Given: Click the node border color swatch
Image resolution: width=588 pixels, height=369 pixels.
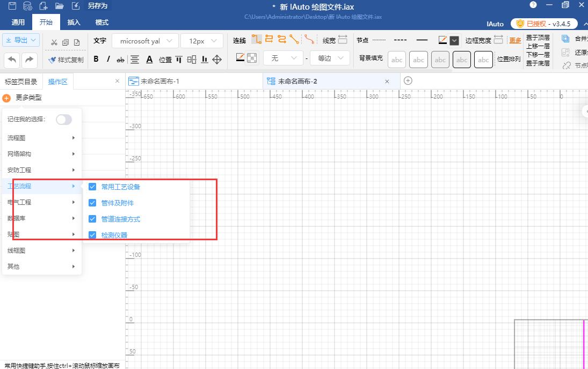Looking at the screenshot, I should pos(442,40).
